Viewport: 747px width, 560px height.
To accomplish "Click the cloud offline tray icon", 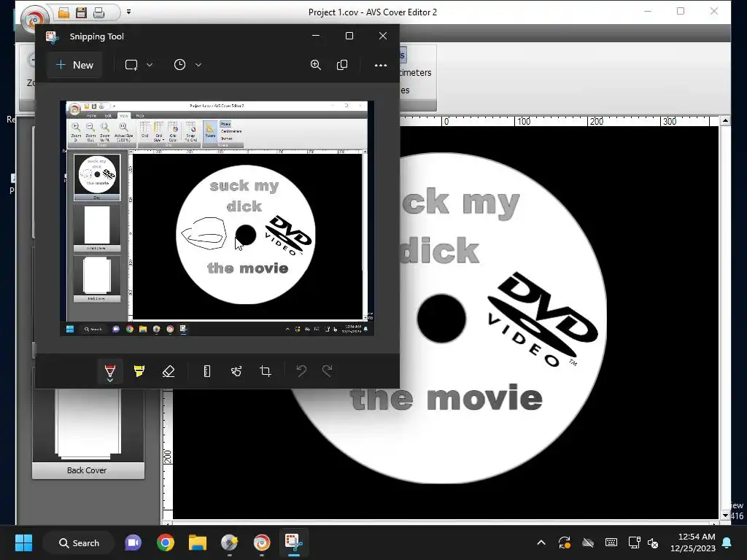I will [x=588, y=542].
